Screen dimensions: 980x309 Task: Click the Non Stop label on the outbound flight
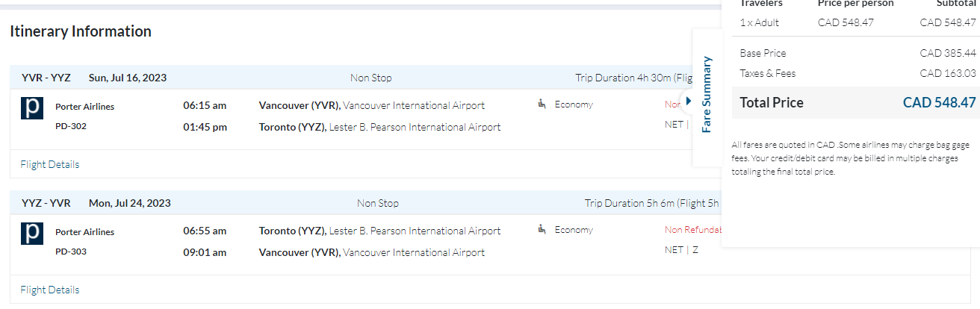tap(370, 78)
